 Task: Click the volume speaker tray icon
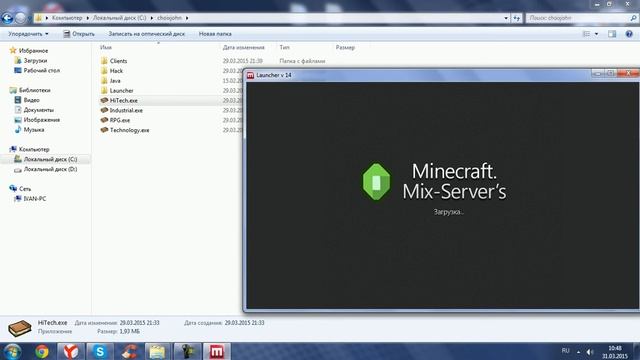[x=590, y=351]
